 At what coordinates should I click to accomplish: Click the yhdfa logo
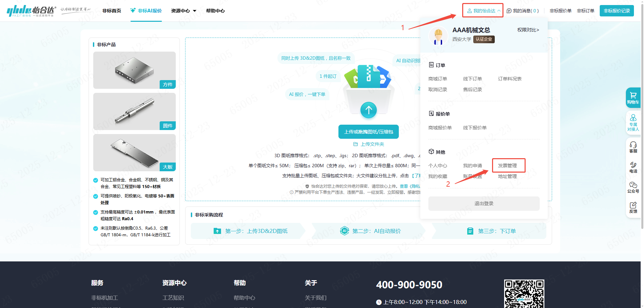coord(31,11)
